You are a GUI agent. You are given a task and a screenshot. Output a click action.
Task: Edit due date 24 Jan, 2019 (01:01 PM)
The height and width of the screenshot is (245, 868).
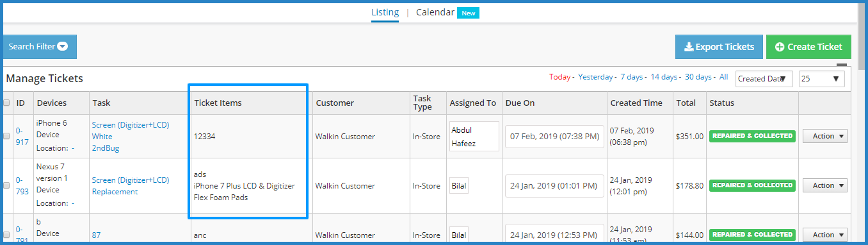(x=554, y=185)
